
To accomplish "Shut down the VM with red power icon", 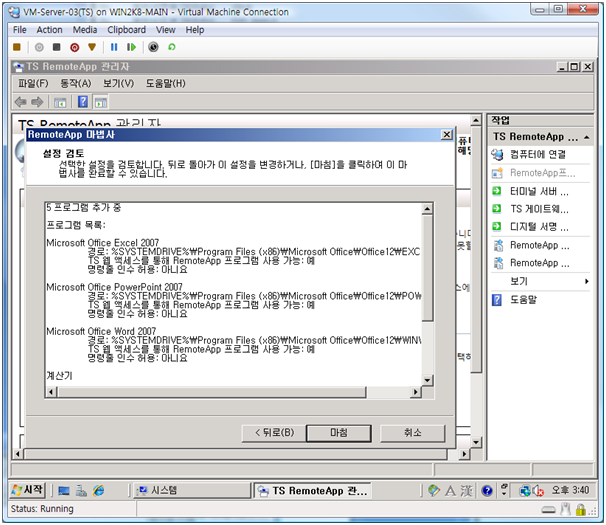I will pos(75,47).
